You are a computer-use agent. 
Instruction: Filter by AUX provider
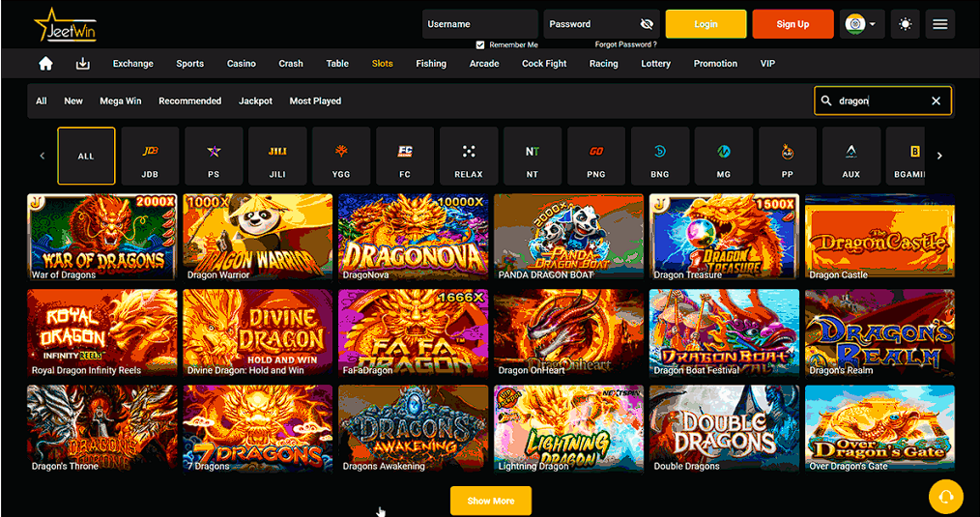pos(851,157)
